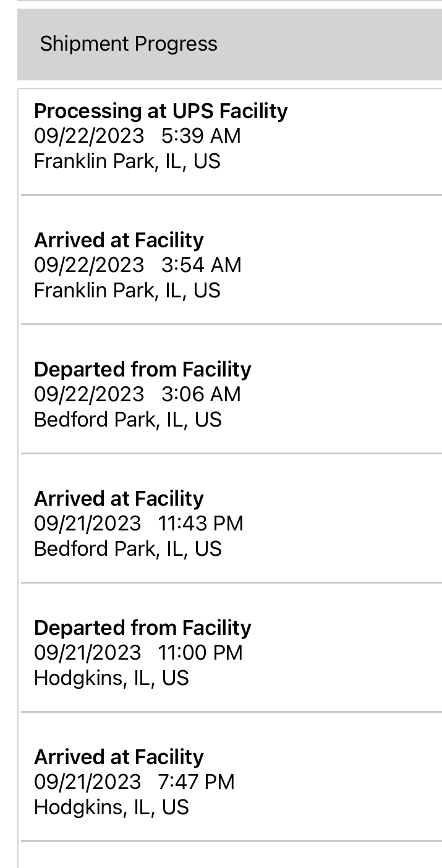This screenshot has height=868, width=442.
Task: Click the 7:47 PM timestamp
Action: [197, 782]
